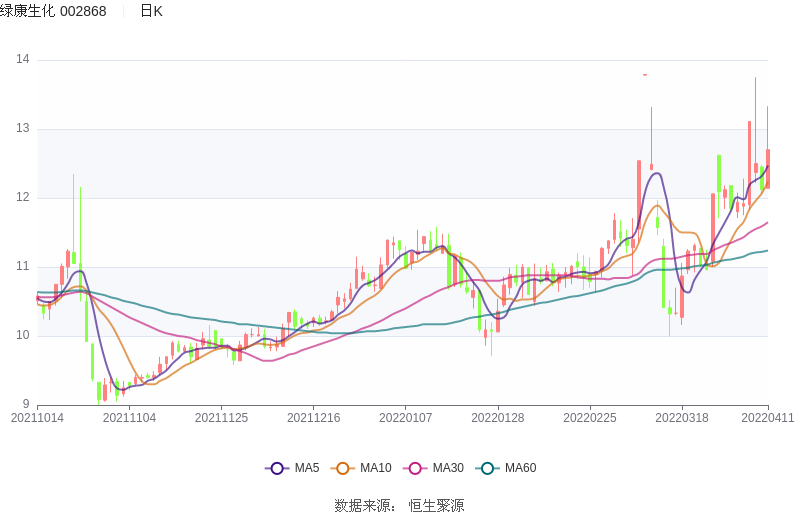Screen dimensions: 800x517
Task: Hide the MA10 line using its legend label
Action: coord(375,468)
